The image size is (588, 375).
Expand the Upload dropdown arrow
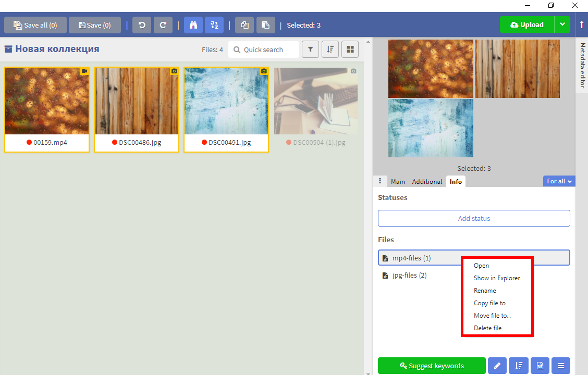[562, 24]
